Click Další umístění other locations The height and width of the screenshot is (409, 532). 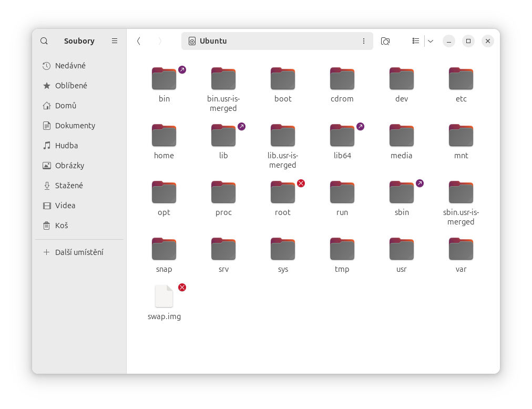pos(79,252)
